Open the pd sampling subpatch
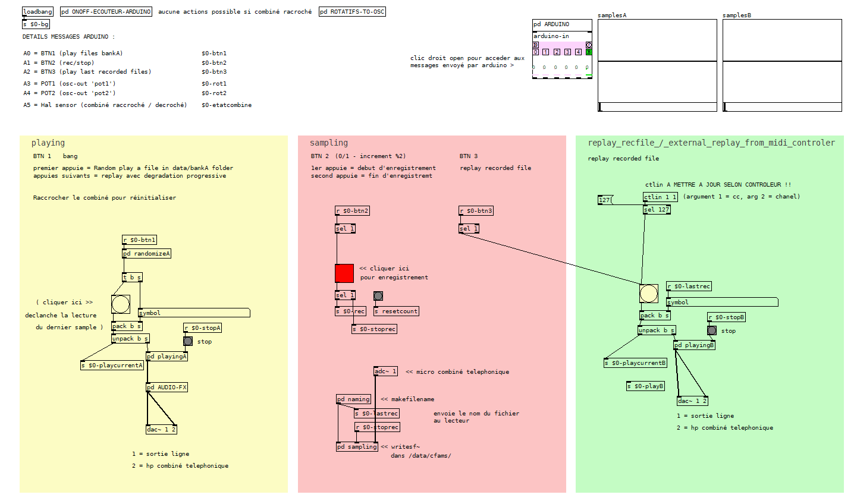857x504 pixels. [x=357, y=446]
